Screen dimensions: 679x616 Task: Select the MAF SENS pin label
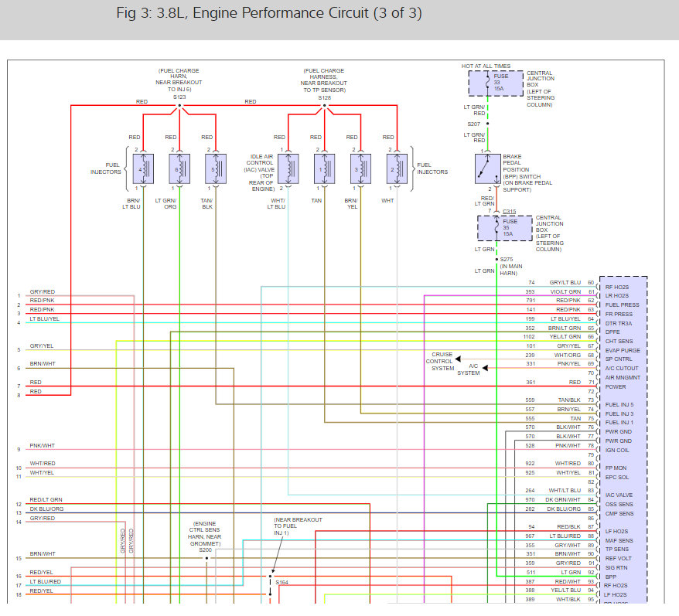[619, 540]
